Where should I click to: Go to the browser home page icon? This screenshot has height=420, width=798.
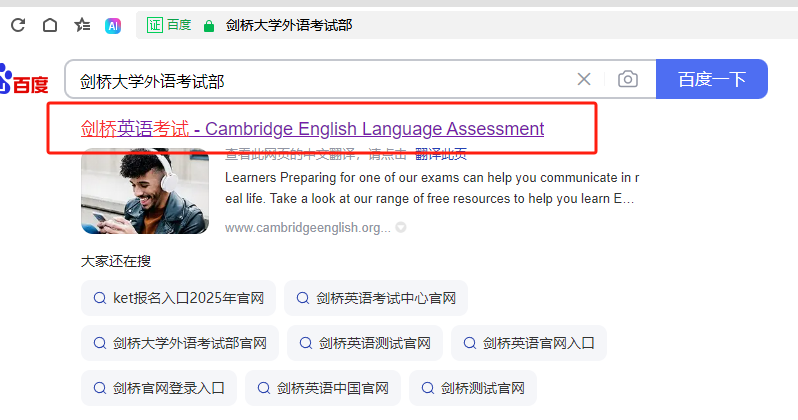tap(50, 25)
